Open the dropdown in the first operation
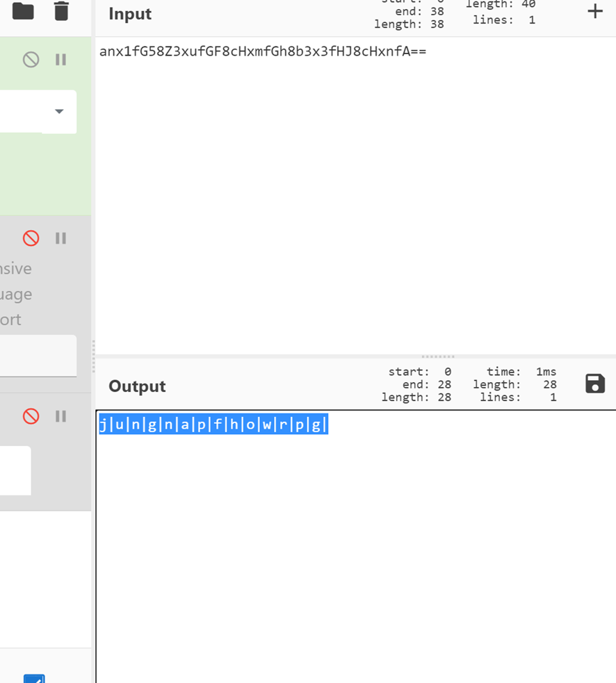616x683 pixels. 59,111
